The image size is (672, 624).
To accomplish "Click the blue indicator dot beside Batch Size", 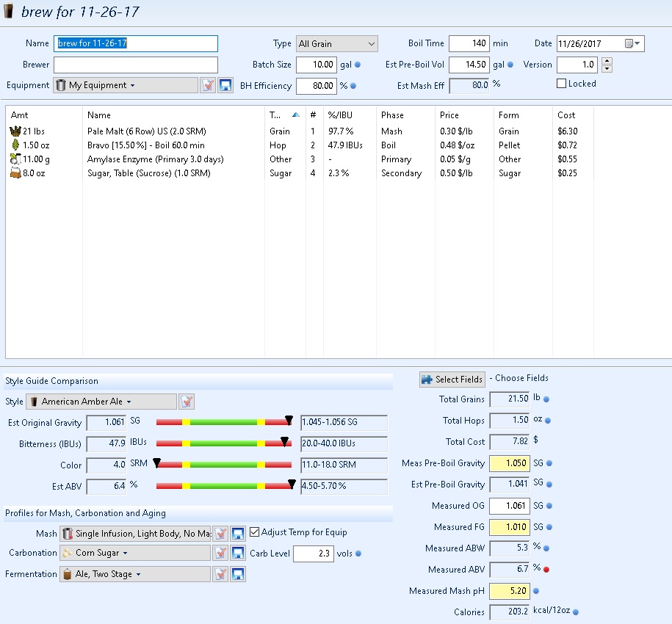I will tap(358, 65).
